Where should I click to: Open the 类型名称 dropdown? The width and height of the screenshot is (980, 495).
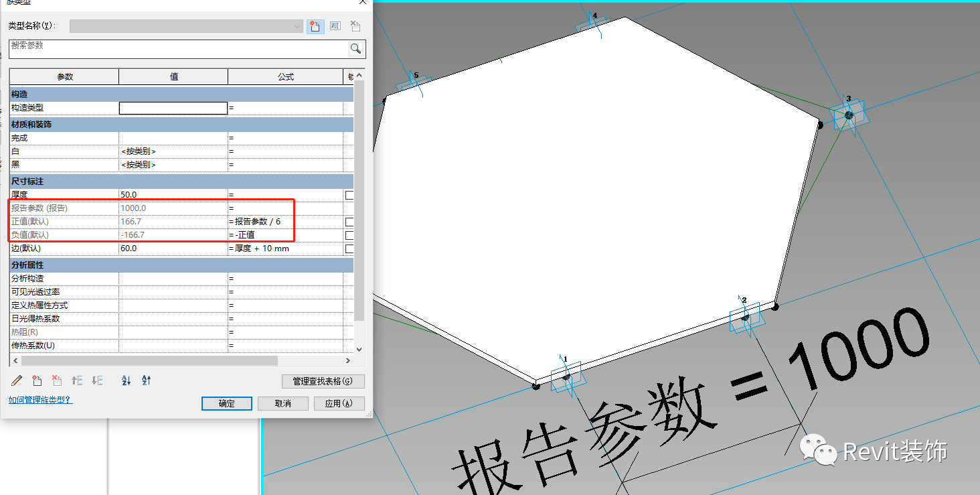[187, 26]
